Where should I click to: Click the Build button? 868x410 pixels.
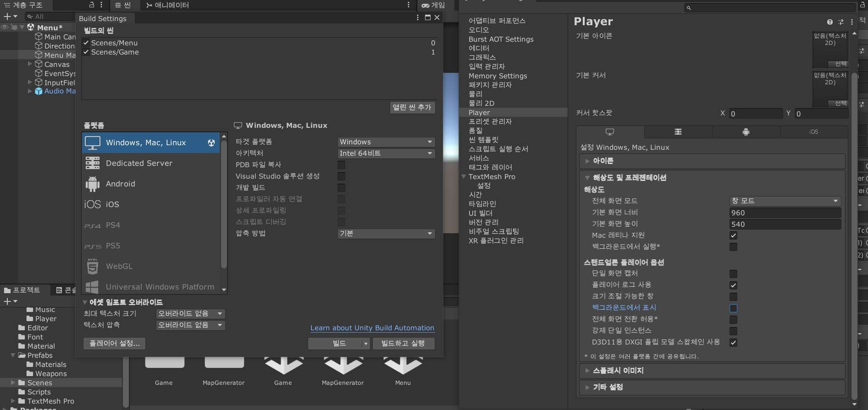[339, 344]
